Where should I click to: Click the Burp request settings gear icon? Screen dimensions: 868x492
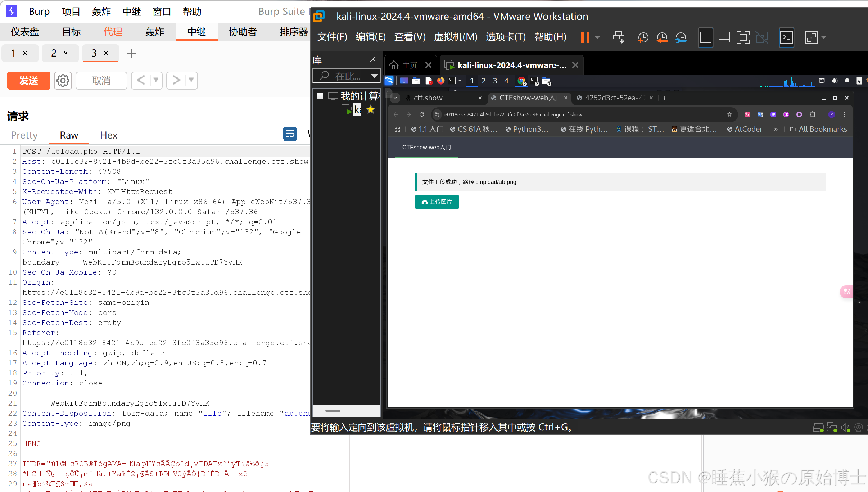[63, 81]
